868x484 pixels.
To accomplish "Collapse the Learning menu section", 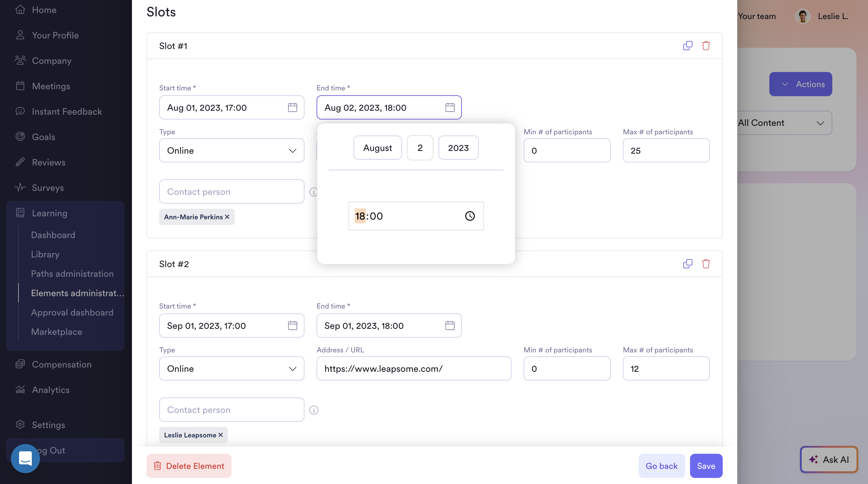I will 41,213.
